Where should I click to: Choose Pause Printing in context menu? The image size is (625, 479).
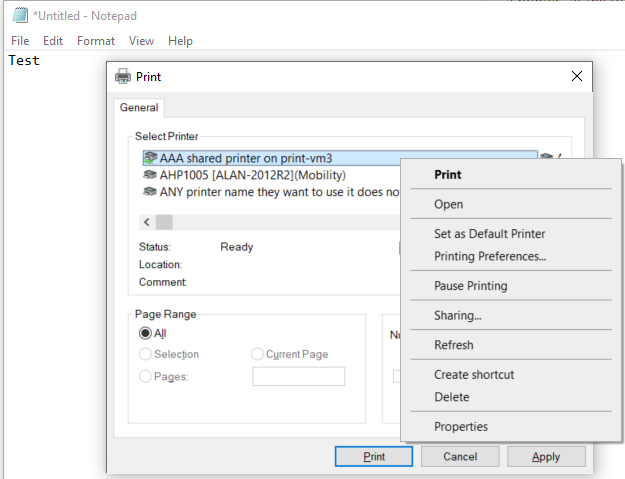[511, 286]
